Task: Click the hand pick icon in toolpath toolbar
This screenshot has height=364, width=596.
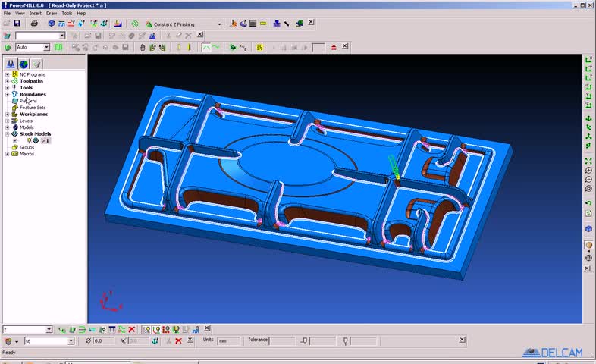Action: point(142,47)
